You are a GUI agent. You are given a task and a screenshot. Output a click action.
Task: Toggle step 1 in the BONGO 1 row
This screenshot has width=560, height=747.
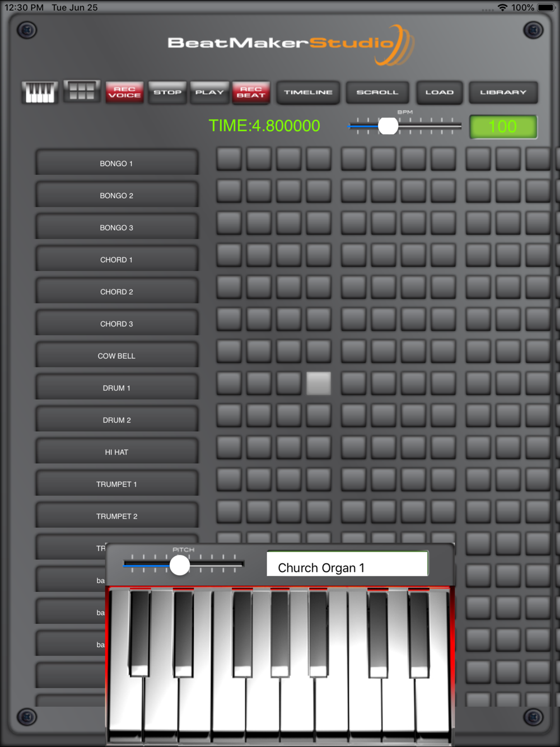[x=229, y=159]
